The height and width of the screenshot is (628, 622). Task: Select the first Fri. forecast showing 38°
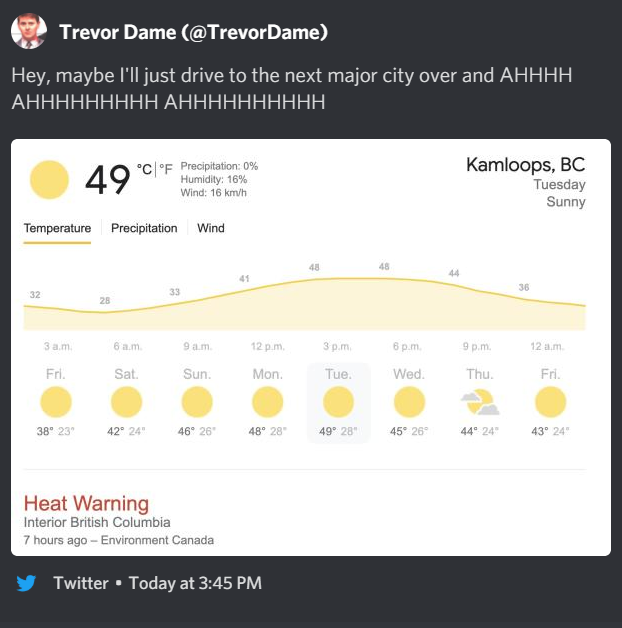[56, 403]
